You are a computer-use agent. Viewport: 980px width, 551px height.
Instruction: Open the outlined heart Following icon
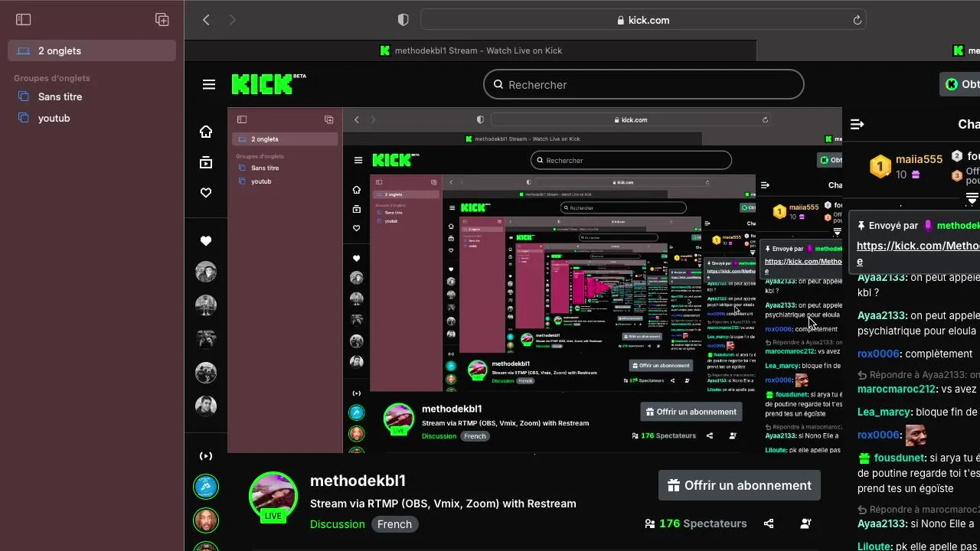pos(206,193)
